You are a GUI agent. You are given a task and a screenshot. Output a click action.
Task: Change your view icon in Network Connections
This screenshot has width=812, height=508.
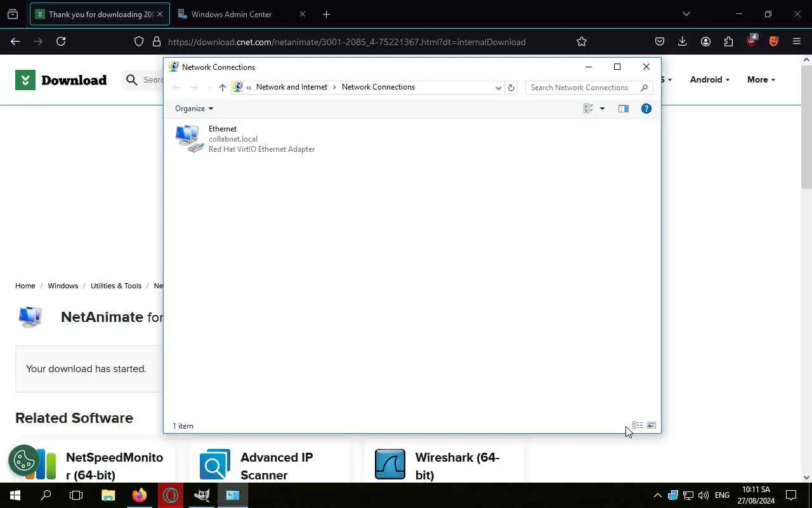588,109
